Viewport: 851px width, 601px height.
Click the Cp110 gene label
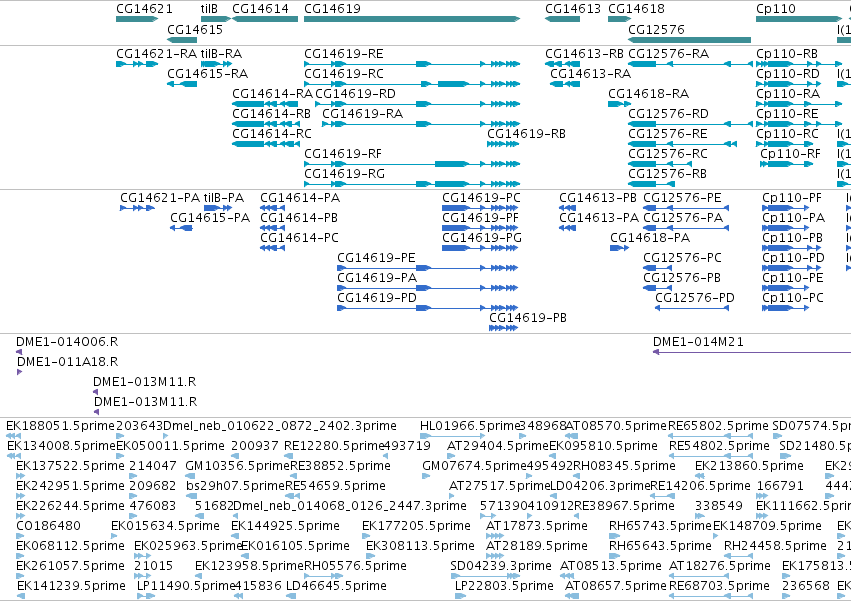[776, 9]
